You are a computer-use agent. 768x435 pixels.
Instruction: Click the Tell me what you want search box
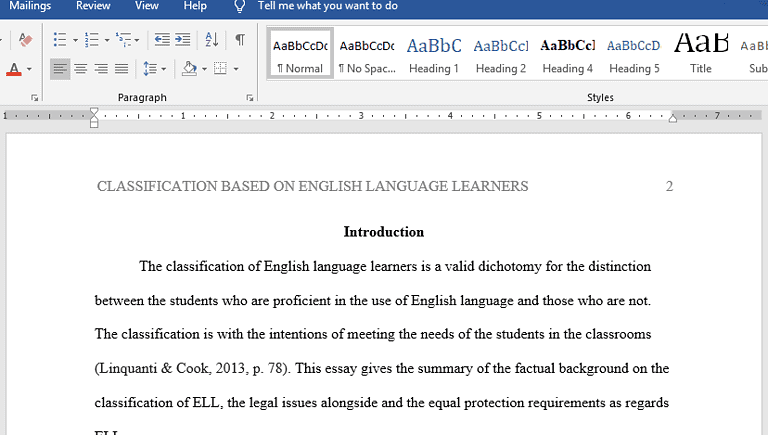[327, 6]
